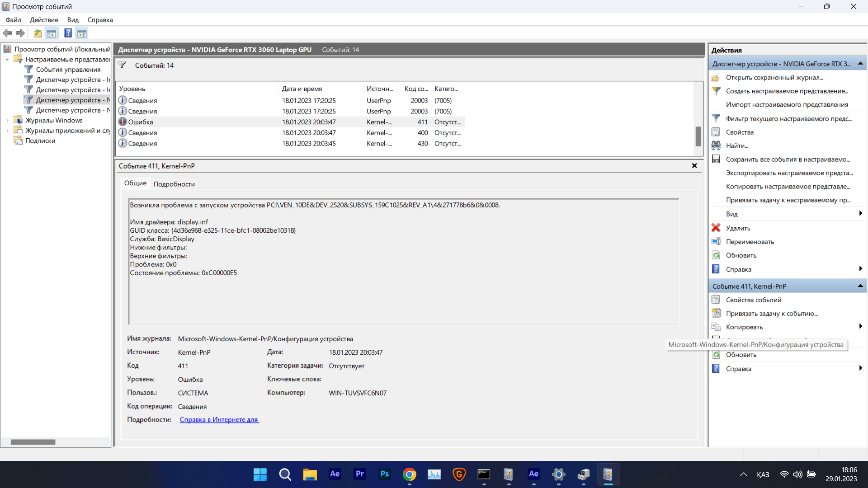Open the Вид submenu in the Actions pane
Viewport: 868px width, 488px height.
click(787, 214)
